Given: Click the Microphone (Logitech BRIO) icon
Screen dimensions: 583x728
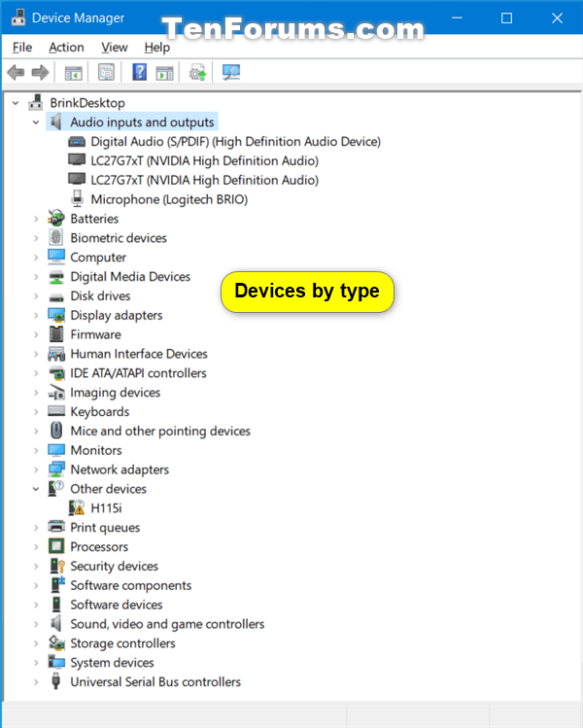Looking at the screenshot, I should tap(77, 198).
